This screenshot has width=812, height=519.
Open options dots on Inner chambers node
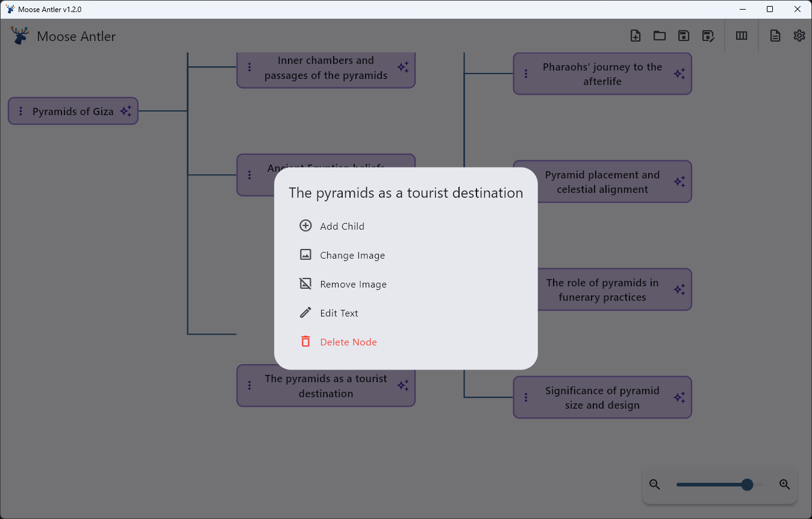(x=249, y=68)
